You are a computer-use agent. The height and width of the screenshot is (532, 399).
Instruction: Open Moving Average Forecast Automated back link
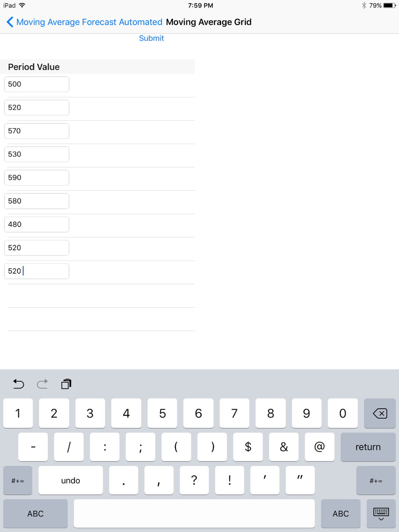pos(89,22)
